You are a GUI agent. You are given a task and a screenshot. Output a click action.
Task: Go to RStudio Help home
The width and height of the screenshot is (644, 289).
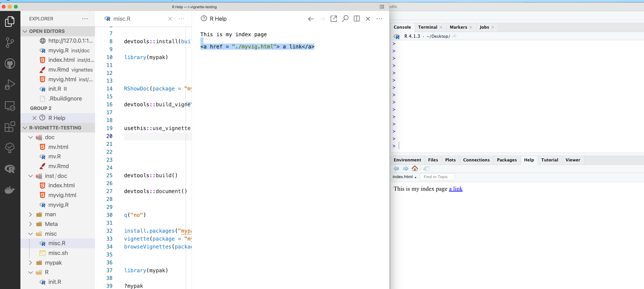tap(415, 168)
